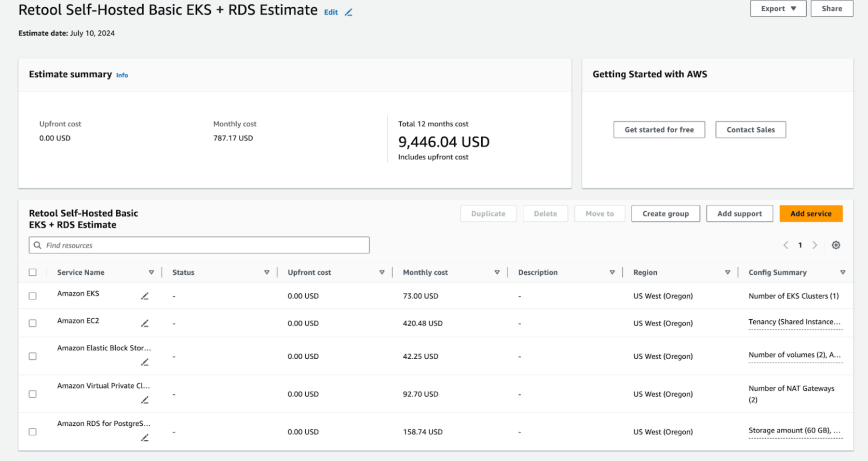
Task: Focus the Find resources search field
Action: 199,245
